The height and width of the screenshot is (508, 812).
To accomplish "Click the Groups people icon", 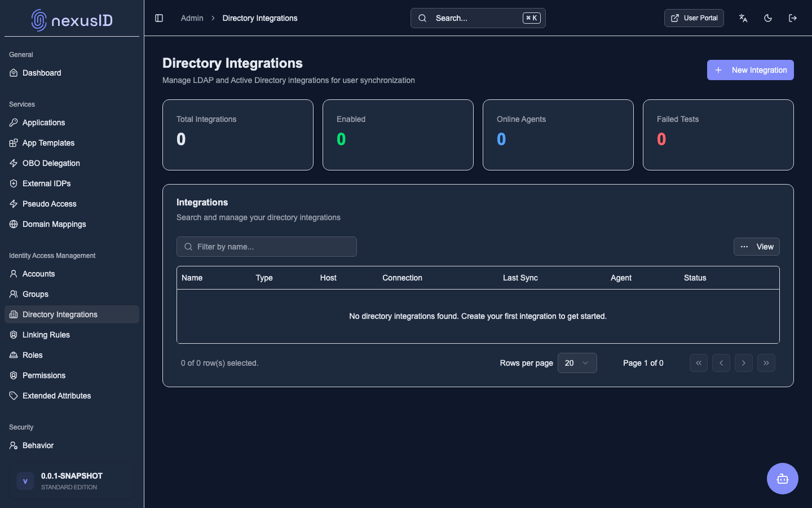I will click(14, 294).
